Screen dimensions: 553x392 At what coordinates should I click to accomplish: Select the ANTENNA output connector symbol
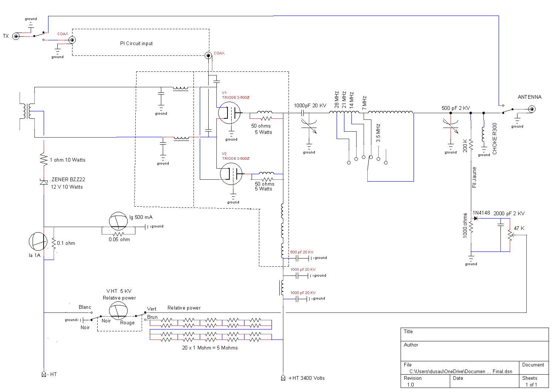[532, 109]
